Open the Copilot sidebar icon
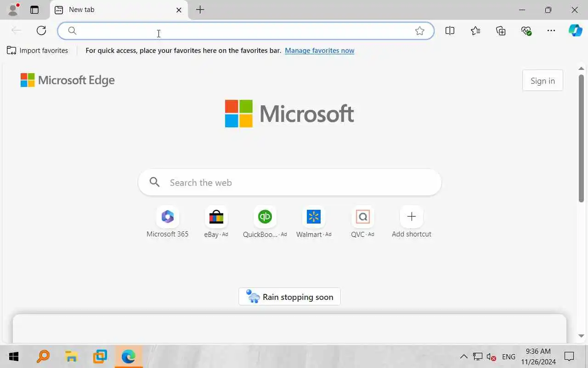Viewport: 588px width, 368px height. point(576,31)
